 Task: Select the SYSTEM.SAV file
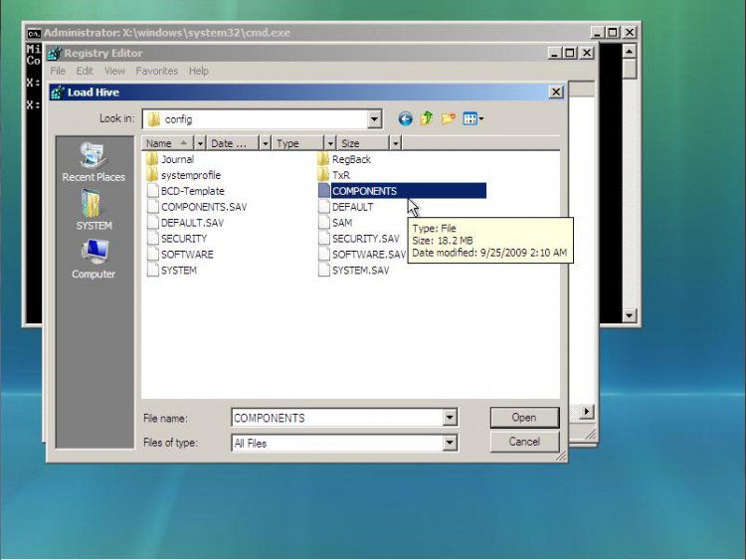click(353, 271)
